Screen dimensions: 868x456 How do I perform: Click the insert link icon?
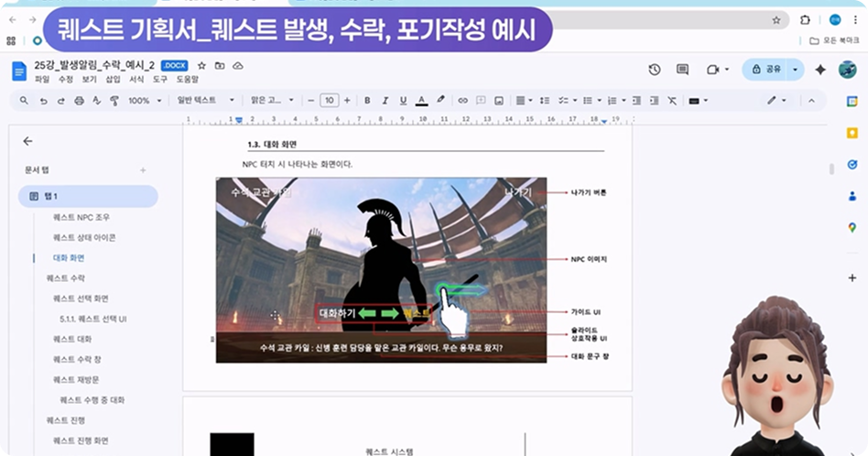pyautogui.click(x=462, y=100)
